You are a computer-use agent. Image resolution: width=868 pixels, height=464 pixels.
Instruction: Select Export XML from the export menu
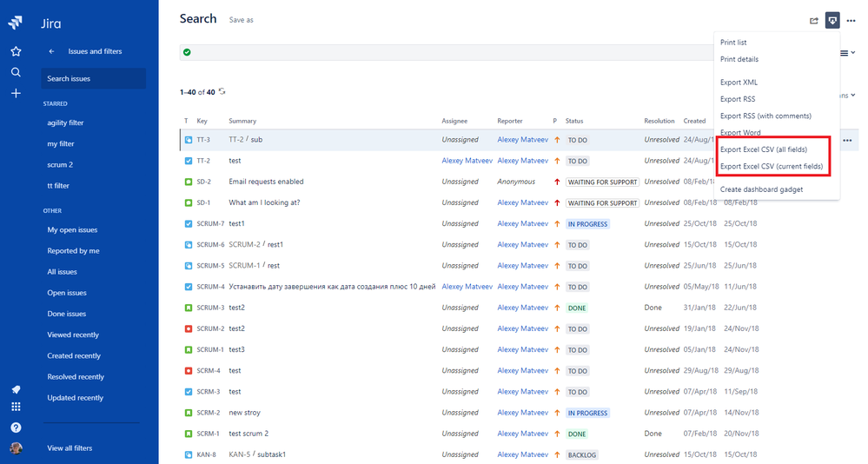(739, 83)
